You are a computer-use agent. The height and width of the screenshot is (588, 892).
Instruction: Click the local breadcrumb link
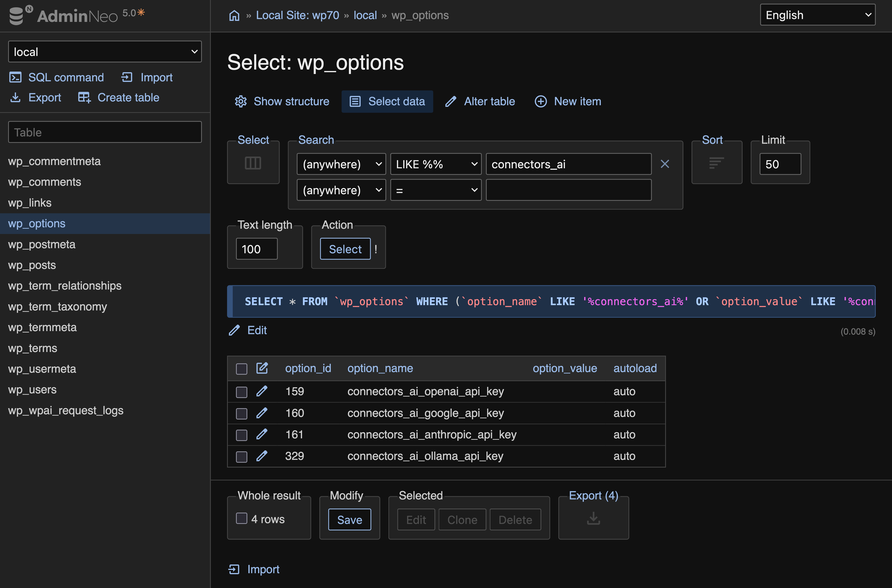coord(365,15)
